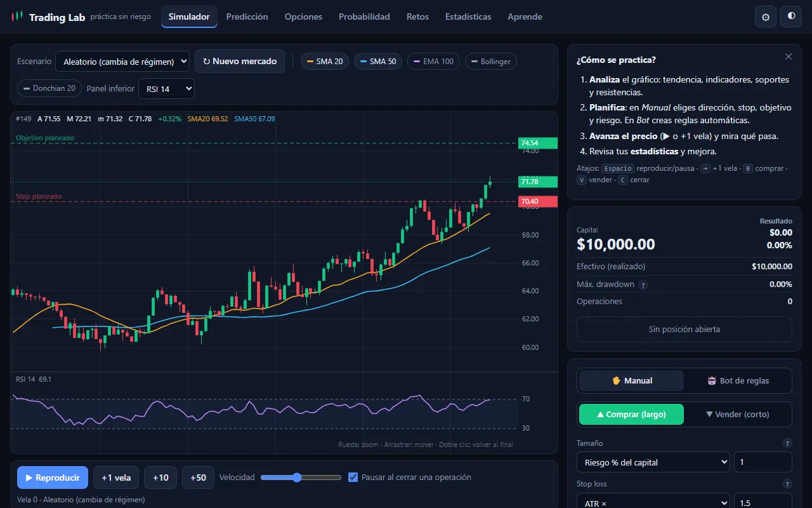Open the Probabilidad tab
The height and width of the screenshot is (508, 812).
point(364,17)
